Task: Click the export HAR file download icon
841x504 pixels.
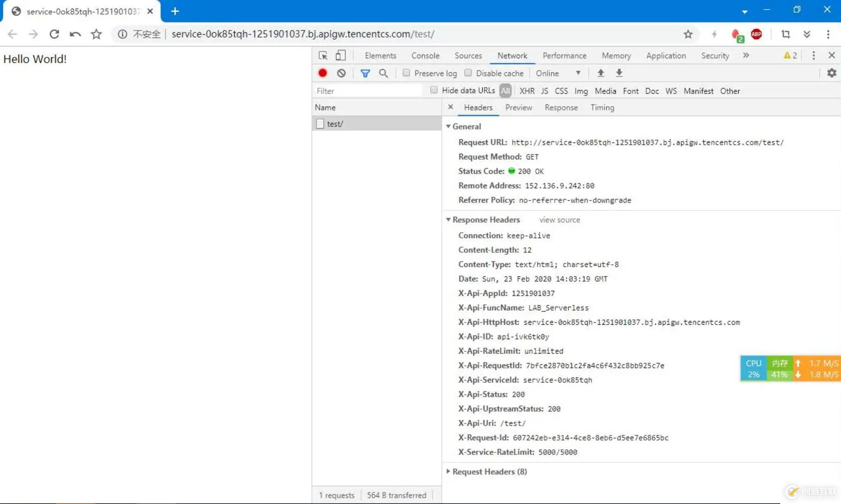Action: 620,73
